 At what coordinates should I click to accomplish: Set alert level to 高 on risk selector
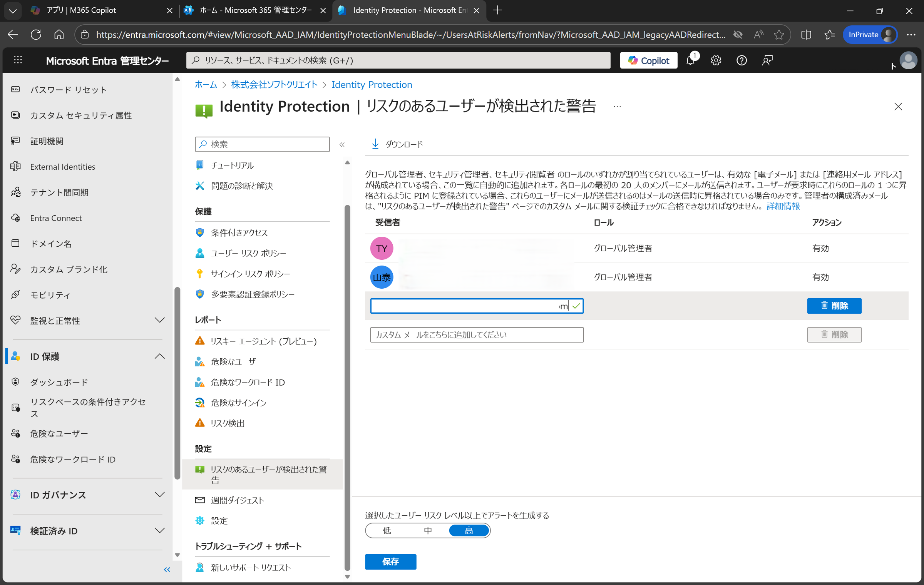tap(469, 530)
